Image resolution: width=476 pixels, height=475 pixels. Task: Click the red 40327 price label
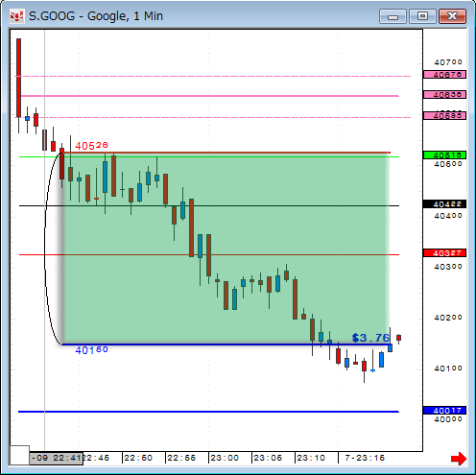click(x=444, y=253)
